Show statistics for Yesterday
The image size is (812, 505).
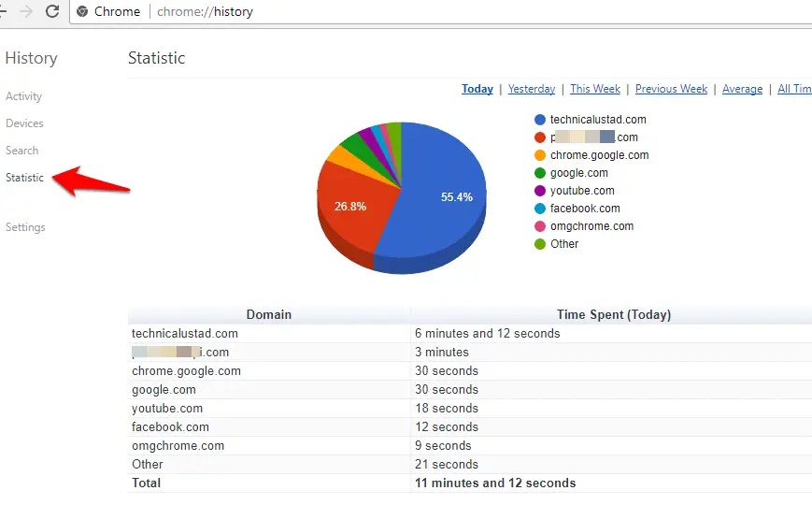coord(532,89)
